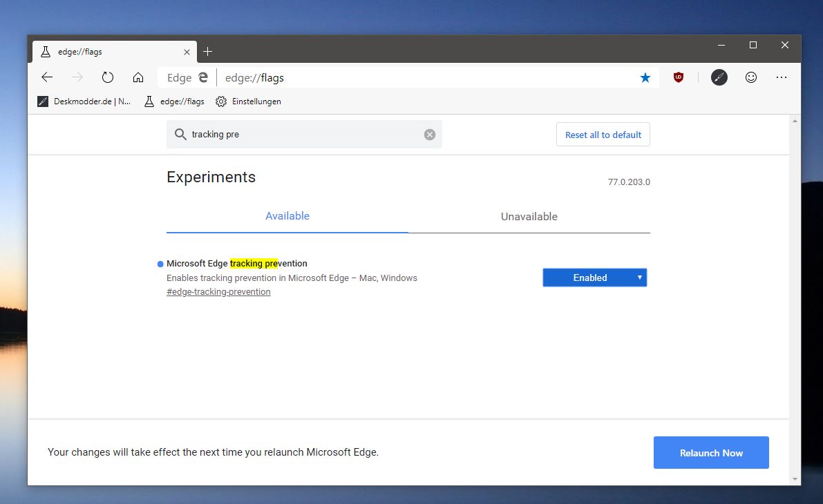Clear the search box with X icon
This screenshot has height=504, width=823.
pyautogui.click(x=429, y=135)
